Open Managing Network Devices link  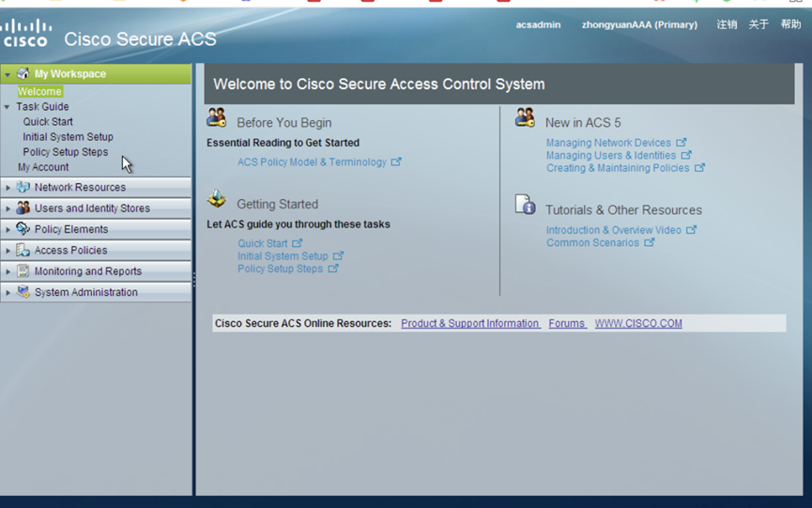click(x=608, y=143)
